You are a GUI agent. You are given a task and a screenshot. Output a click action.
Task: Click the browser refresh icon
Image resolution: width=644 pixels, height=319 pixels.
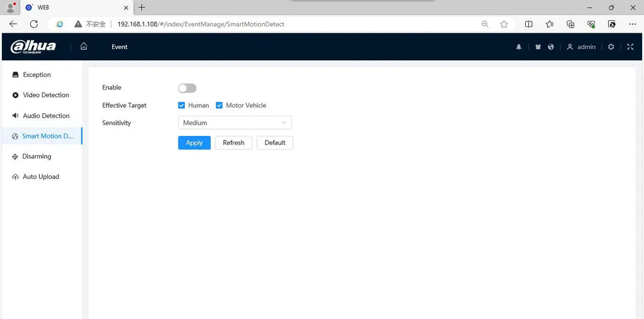(34, 24)
